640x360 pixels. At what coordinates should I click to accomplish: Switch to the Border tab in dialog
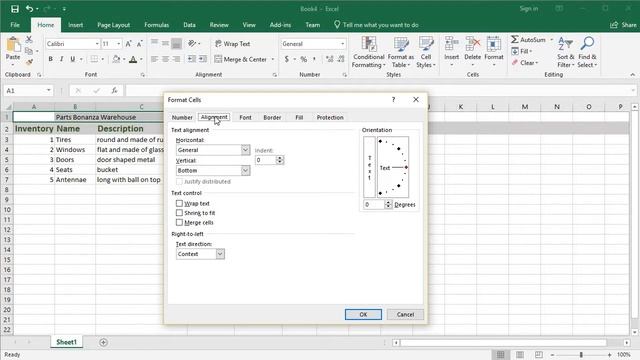point(272,117)
